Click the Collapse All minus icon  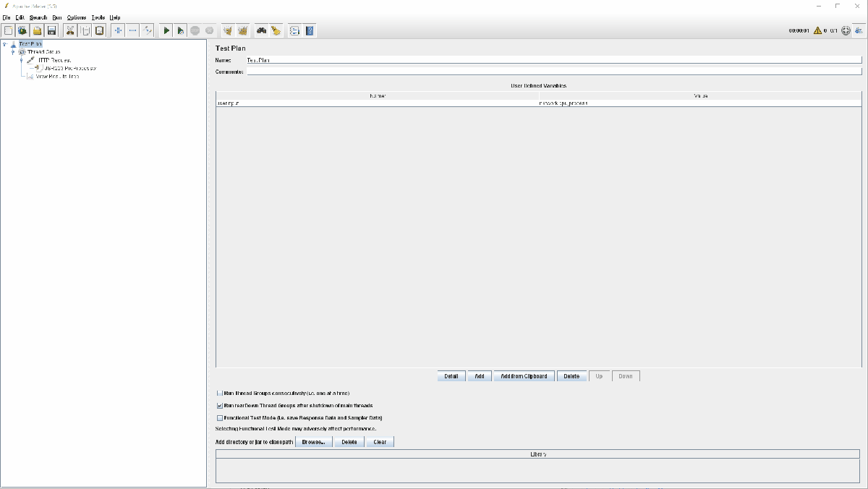(132, 30)
